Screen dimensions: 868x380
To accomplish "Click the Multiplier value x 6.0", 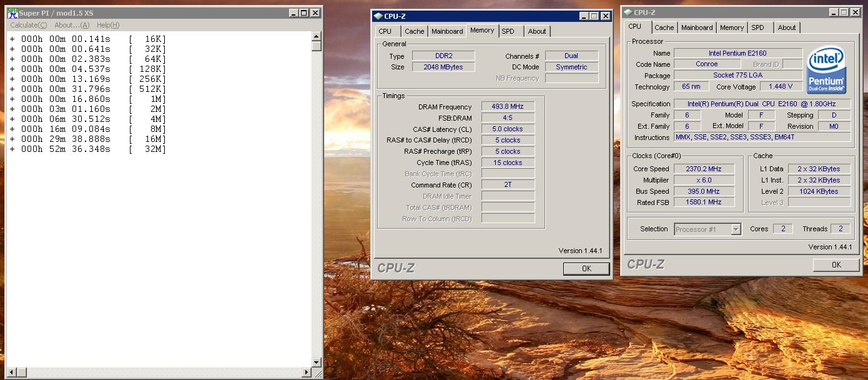I will 703,180.
